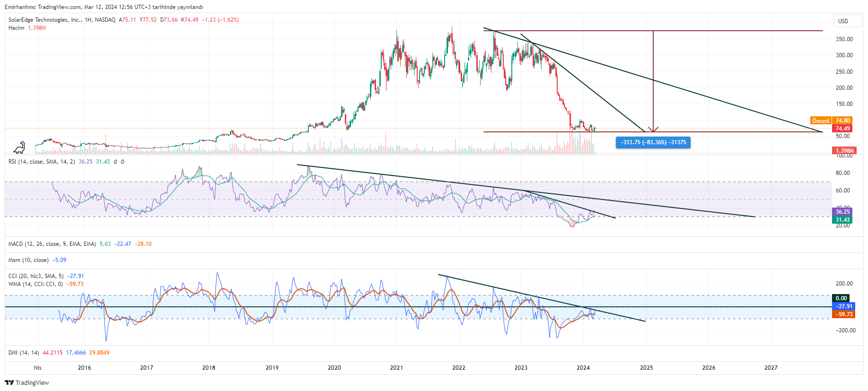Click the 200.00 level on price axis

click(x=844, y=88)
